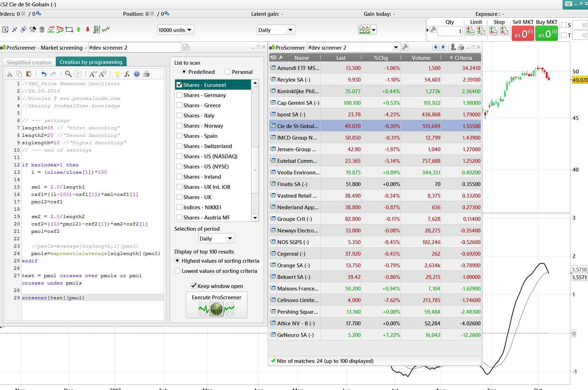This screenshot has height=390, width=588.
Task: Open the 10000 units dropdown
Action: coord(176,30)
